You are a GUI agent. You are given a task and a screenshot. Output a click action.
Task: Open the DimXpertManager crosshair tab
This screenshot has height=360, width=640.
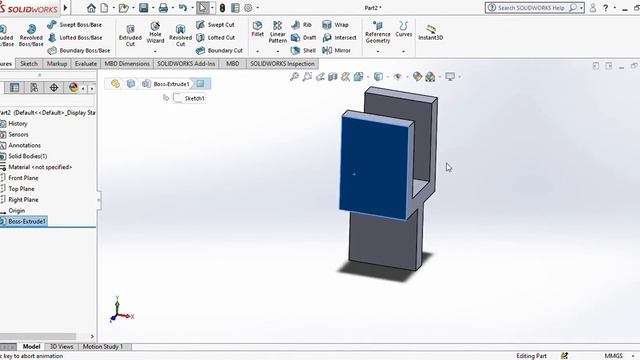53,87
